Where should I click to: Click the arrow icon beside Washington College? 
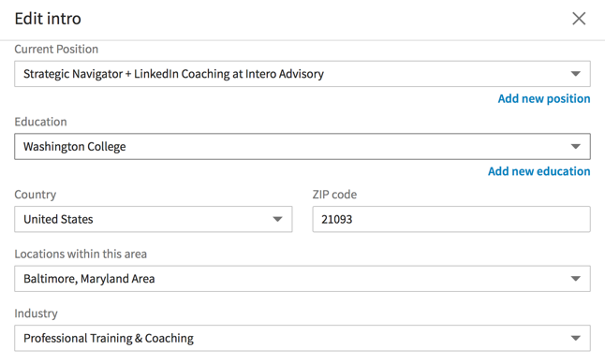click(576, 147)
